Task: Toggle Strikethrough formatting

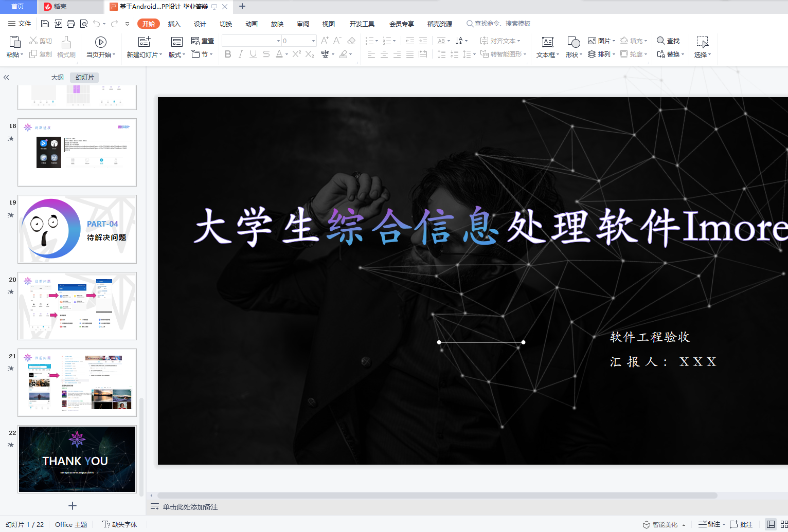Action: [266, 54]
